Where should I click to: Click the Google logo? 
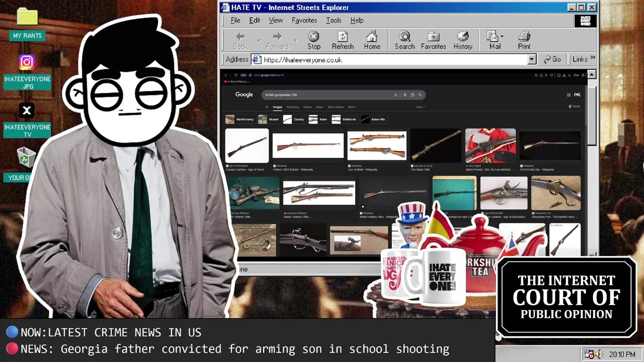(x=244, y=95)
